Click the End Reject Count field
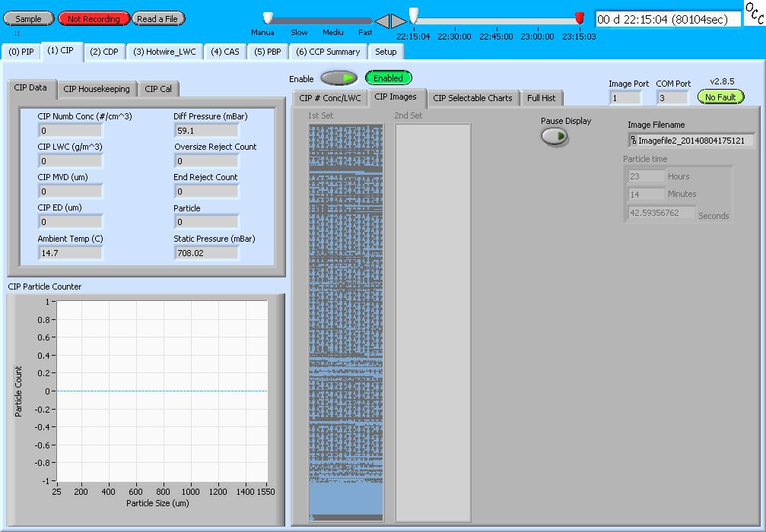 click(207, 191)
